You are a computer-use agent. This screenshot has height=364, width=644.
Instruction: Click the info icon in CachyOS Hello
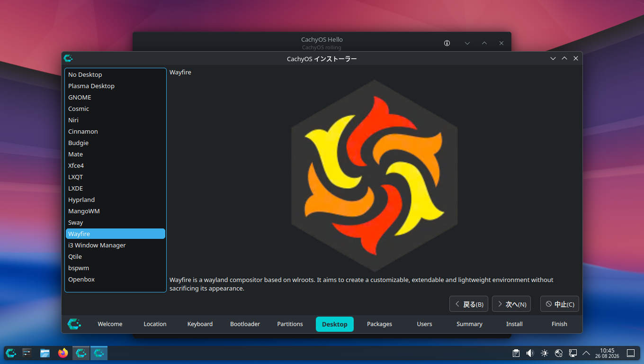point(447,43)
